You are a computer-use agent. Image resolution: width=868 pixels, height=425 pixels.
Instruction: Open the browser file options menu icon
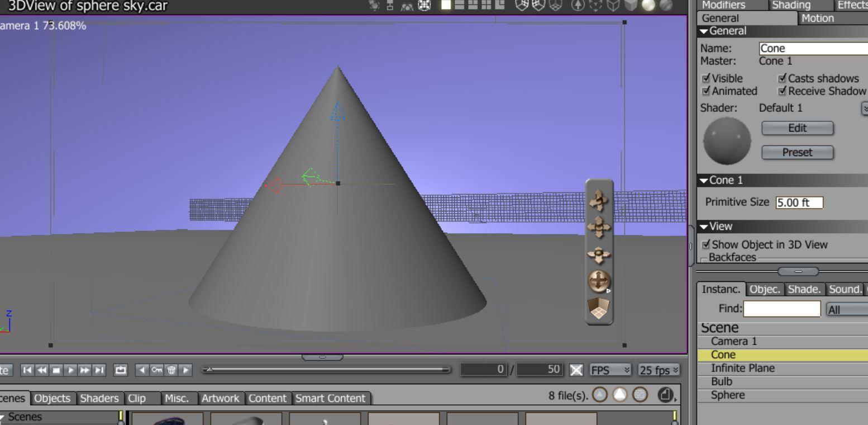pos(666,395)
